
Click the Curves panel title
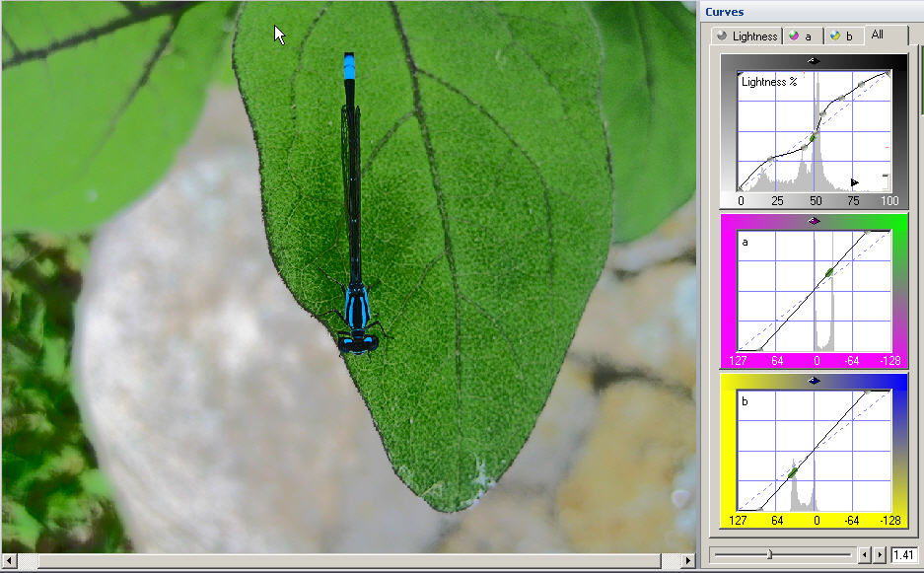tap(724, 12)
